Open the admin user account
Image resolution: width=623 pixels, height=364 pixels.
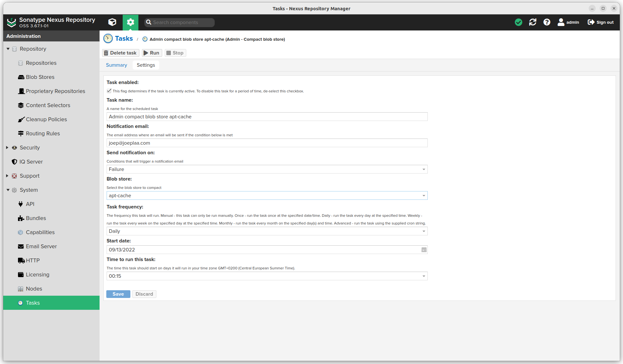tap(568, 22)
